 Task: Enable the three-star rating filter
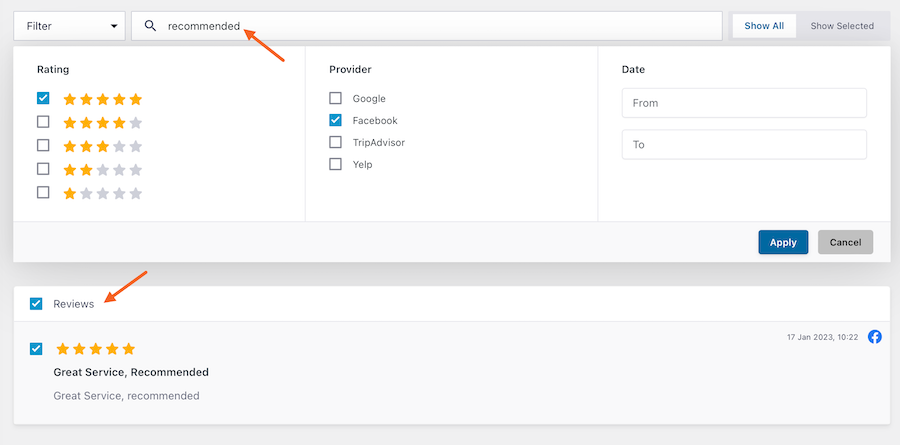click(x=43, y=146)
